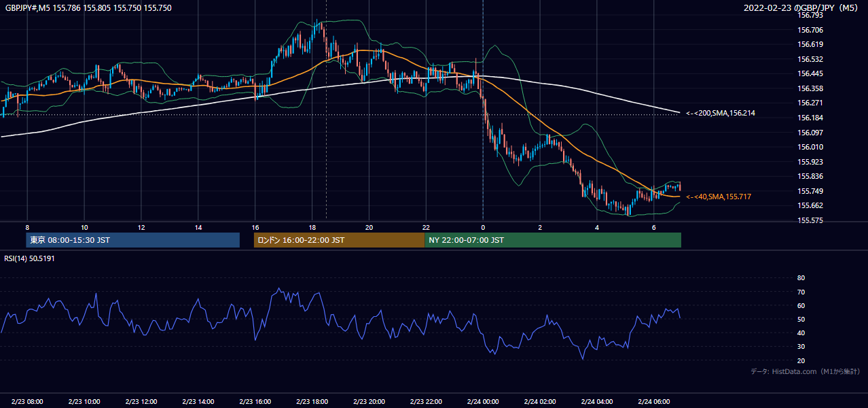Click the 2/23 08:00 time label

click(27, 402)
